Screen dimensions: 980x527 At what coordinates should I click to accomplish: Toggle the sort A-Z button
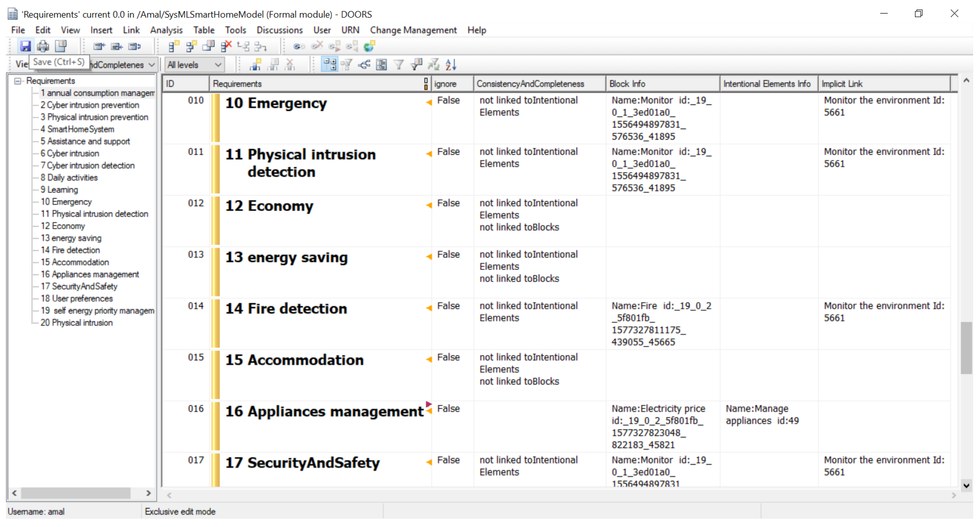(x=451, y=65)
